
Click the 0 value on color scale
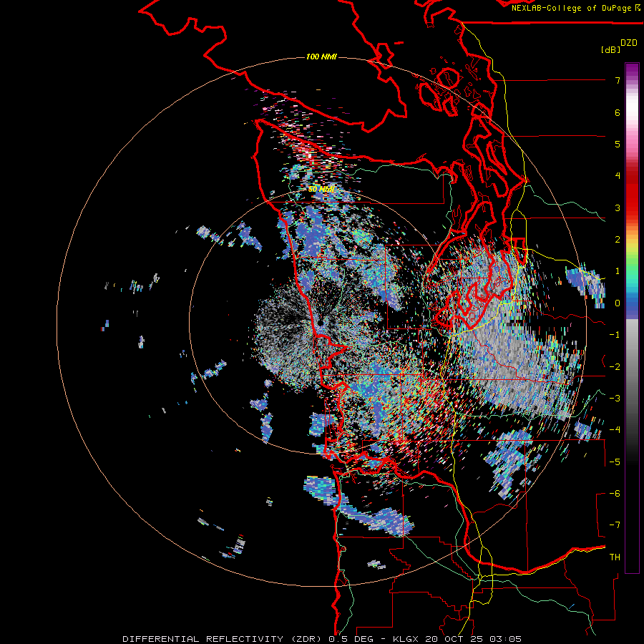point(618,303)
